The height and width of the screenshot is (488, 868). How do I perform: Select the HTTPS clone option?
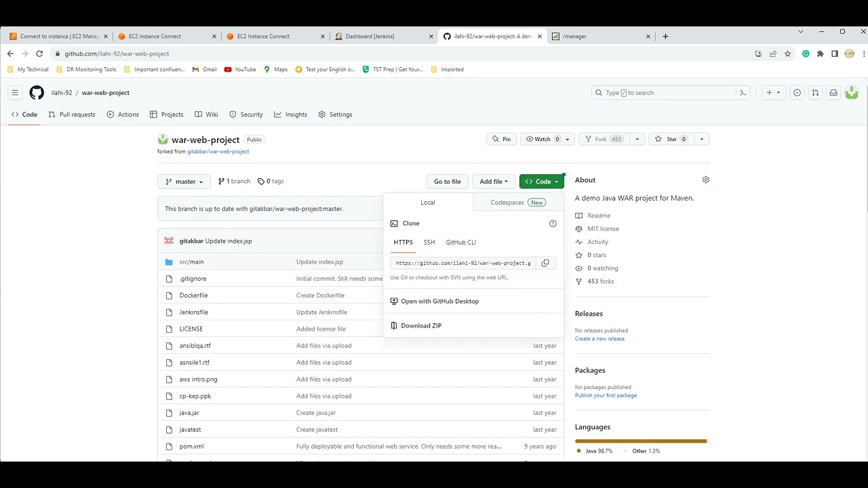[403, 243]
